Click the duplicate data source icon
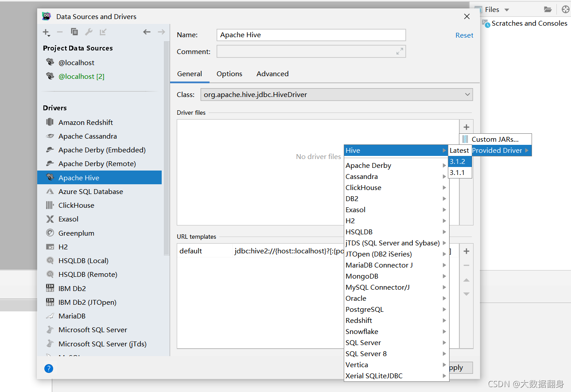Screen dimensions: 571x392 pos(74,32)
